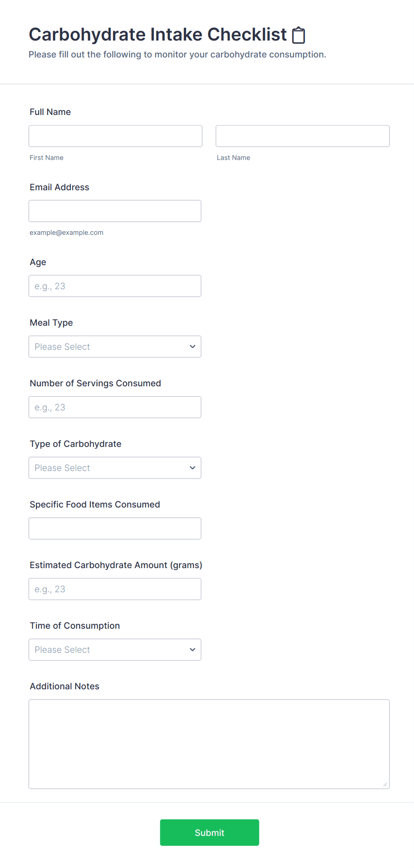Click the Type of Carbohydrate chevron arrow
Screen dimensions: 414x868
pyautogui.click(x=192, y=468)
